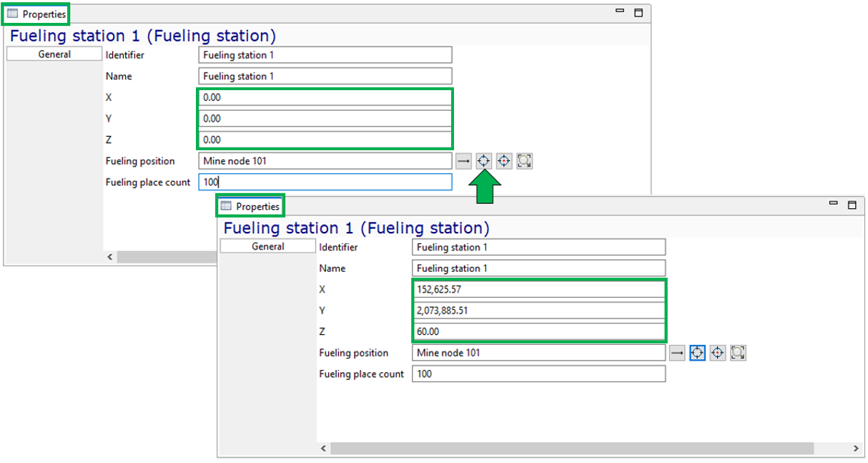Click Fueling position field in front window
The image size is (868, 463).
[x=539, y=353]
